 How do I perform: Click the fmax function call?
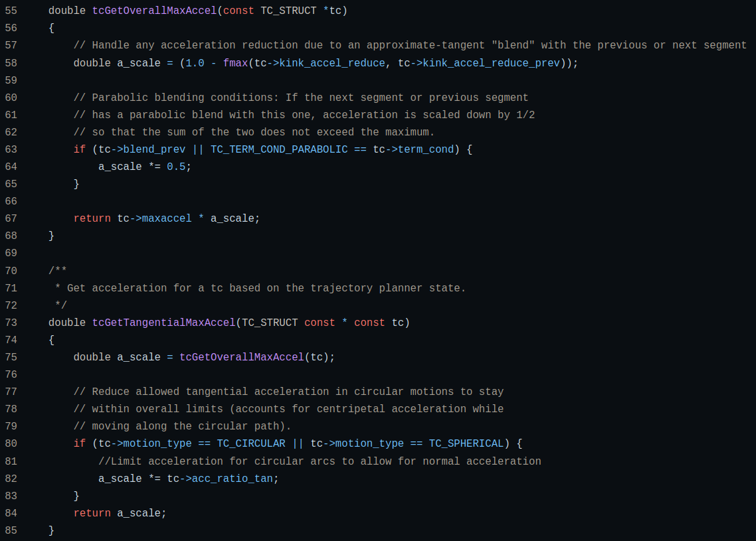pyautogui.click(x=235, y=63)
